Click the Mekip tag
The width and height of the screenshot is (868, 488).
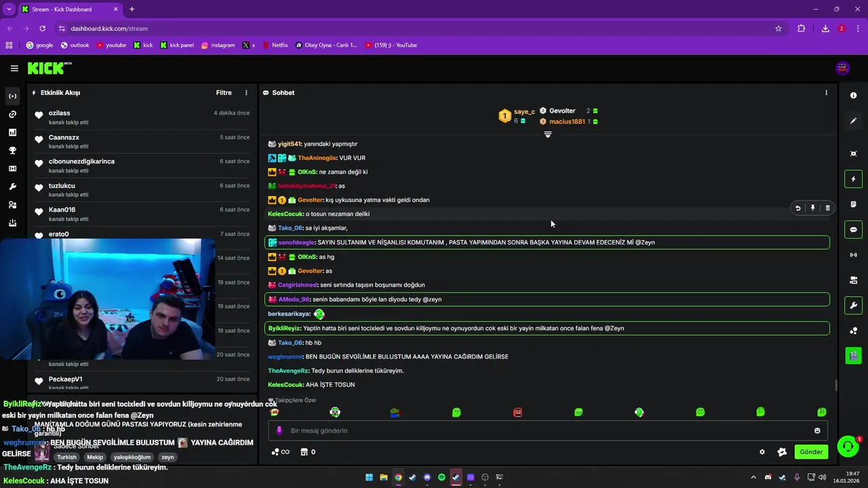pyautogui.click(x=95, y=457)
